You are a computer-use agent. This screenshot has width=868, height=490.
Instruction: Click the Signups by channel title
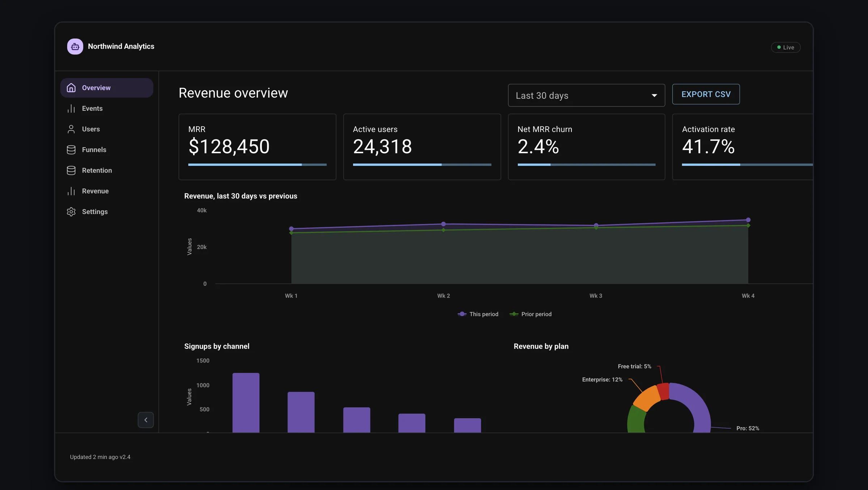[x=217, y=346]
